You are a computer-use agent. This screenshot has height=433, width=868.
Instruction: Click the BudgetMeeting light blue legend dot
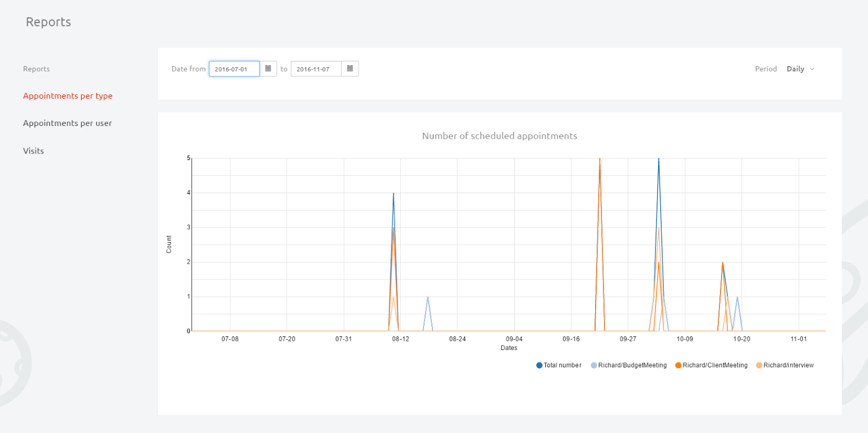594,365
